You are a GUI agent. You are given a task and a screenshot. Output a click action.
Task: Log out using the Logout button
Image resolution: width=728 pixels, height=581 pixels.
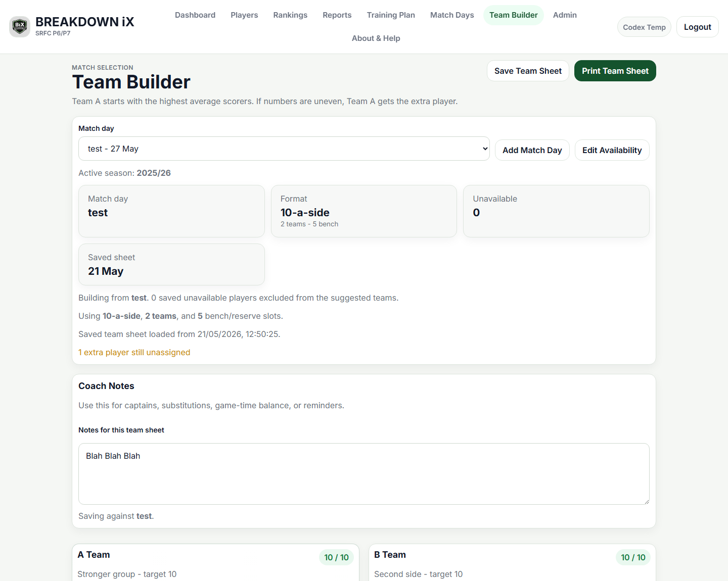coord(697,27)
